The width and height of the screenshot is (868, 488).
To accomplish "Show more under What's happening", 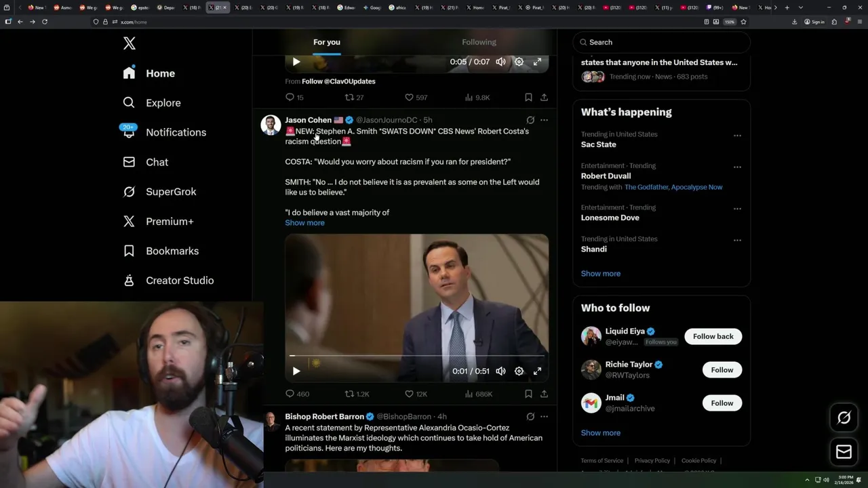I will click(x=601, y=274).
